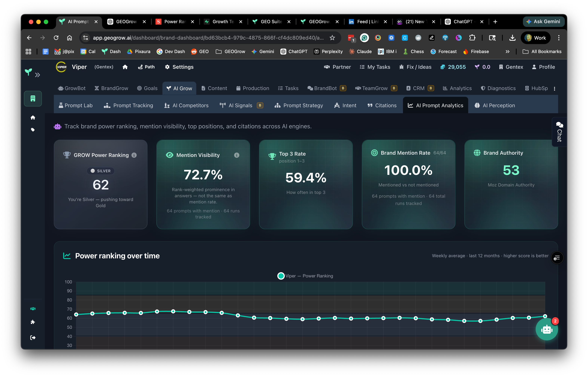Viewport: 588px width, 377px height.
Task: Click the info icon beside GROW Power Ranking
Action: pos(134,155)
